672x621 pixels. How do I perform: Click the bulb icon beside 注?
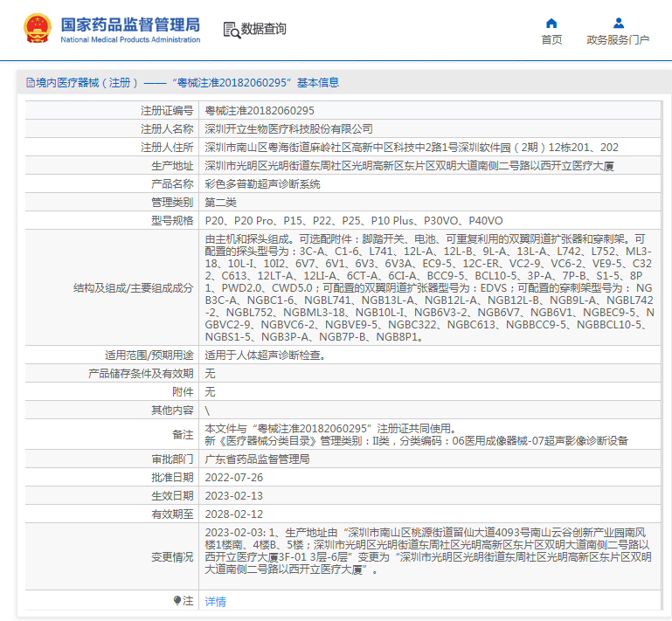click(x=177, y=601)
